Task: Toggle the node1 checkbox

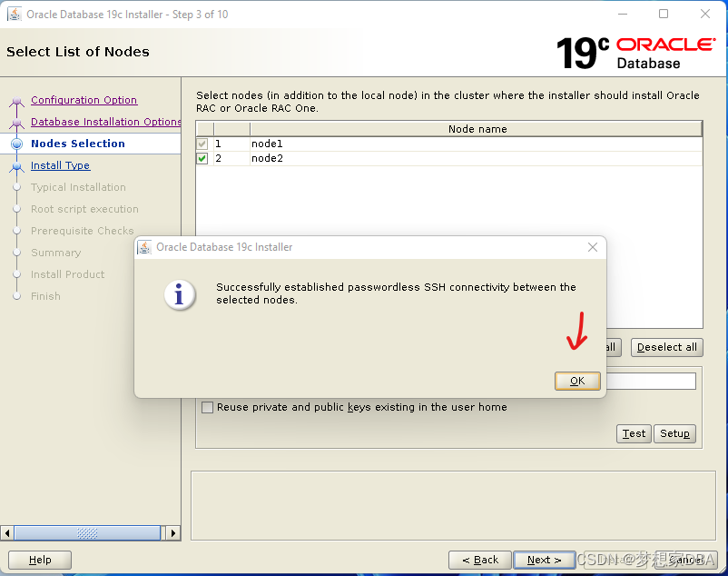Action: tap(202, 144)
